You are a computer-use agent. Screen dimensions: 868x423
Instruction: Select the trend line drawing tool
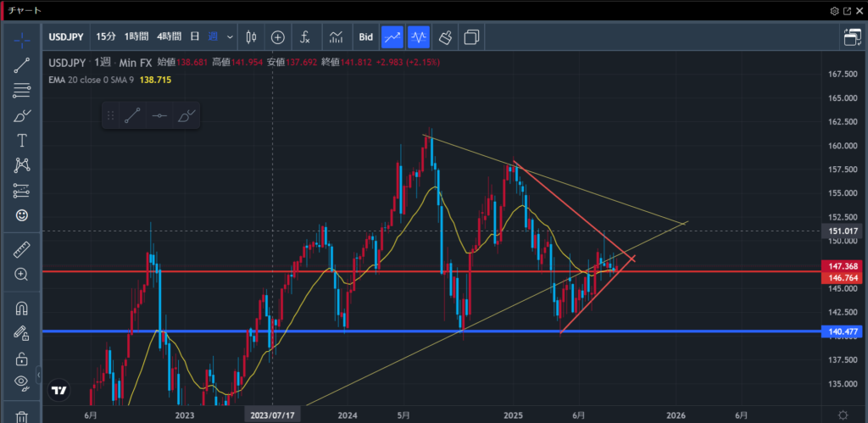[x=21, y=65]
